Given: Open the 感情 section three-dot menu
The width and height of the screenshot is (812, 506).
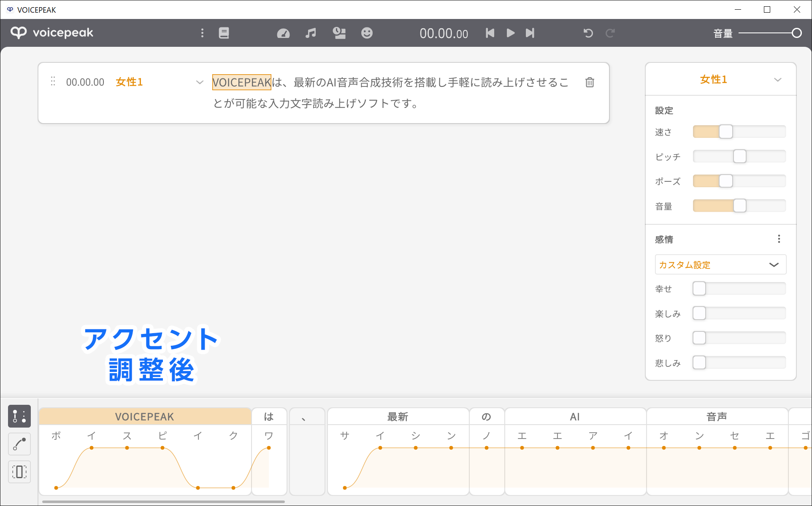Looking at the screenshot, I should tap(779, 239).
